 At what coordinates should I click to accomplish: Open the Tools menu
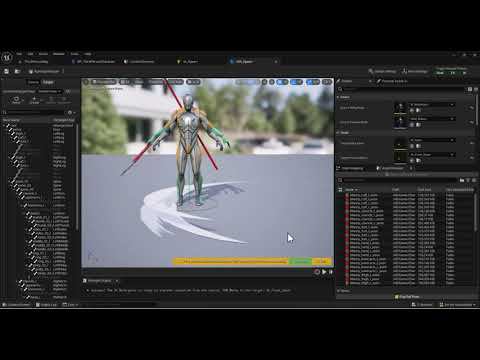pyautogui.click(x=75, y=54)
